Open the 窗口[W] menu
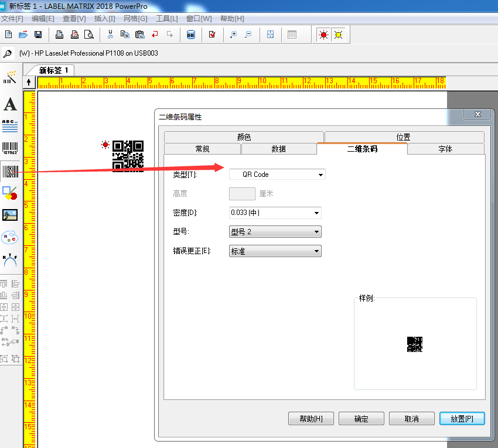The height and width of the screenshot is (448, 498). [x=199, y=19]
